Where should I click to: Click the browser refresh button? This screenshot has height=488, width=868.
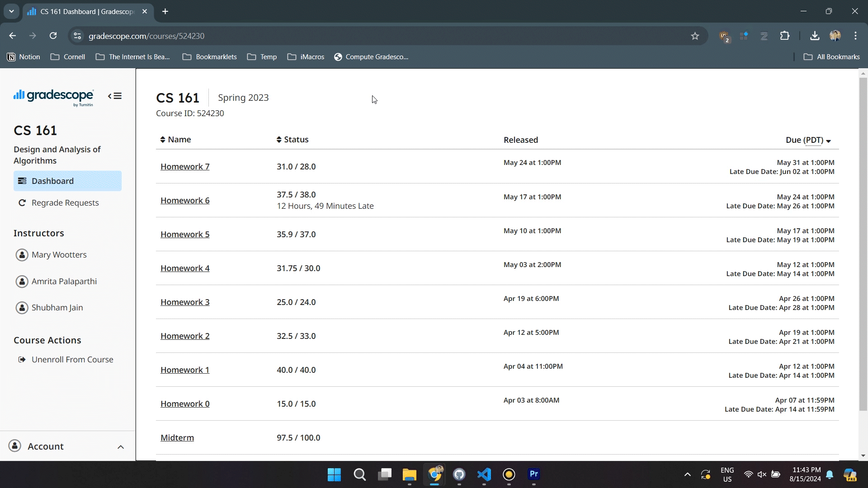pyautogui.click(x=53, y=36)
